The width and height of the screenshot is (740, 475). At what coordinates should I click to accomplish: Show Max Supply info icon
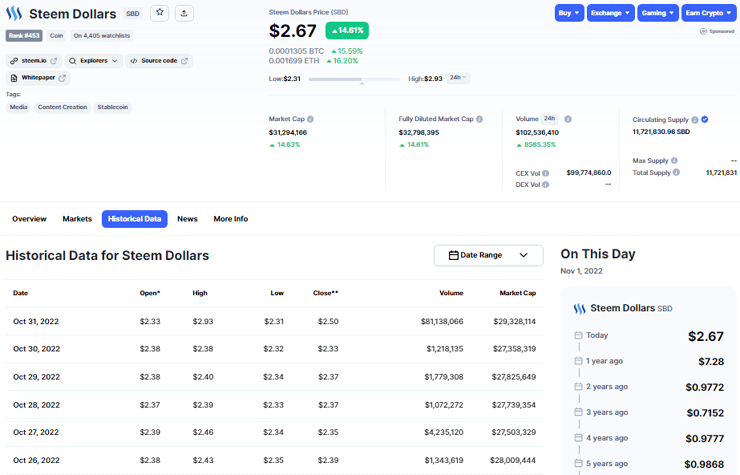pos(674,161)
